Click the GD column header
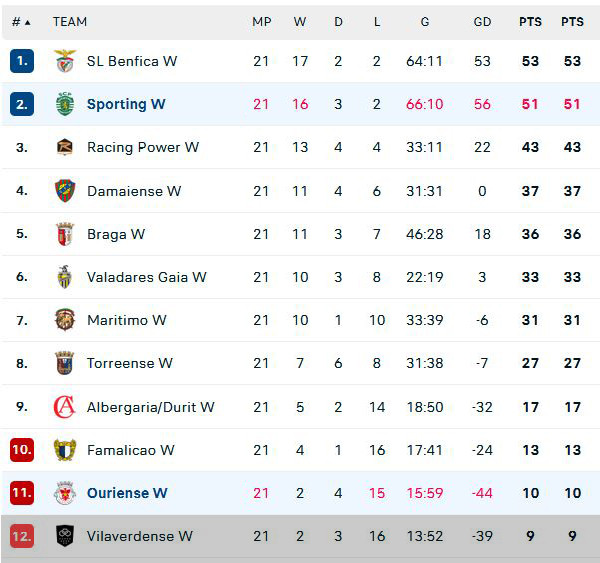This screenshot has width=600, height=563. pos(483,21)
